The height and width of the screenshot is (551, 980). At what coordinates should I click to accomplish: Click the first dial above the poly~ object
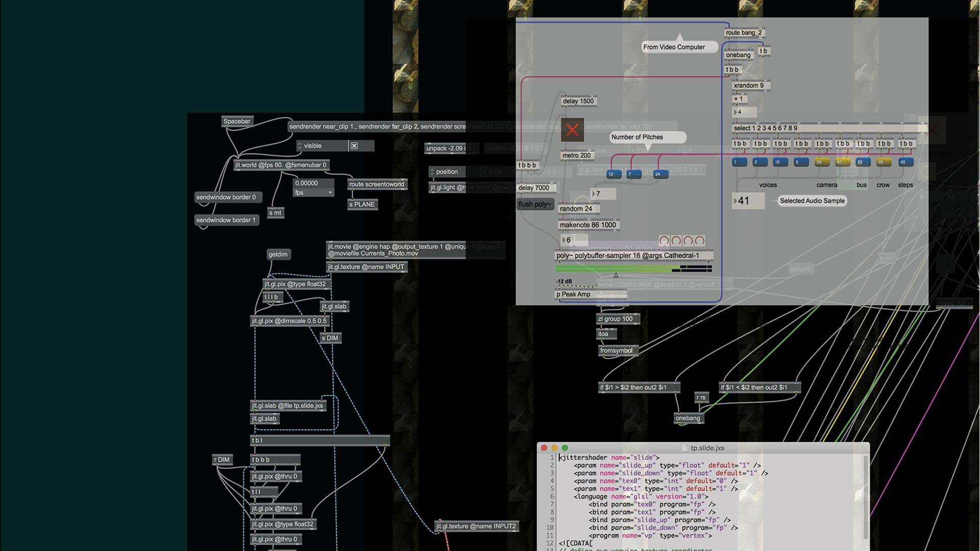[664, 240]
